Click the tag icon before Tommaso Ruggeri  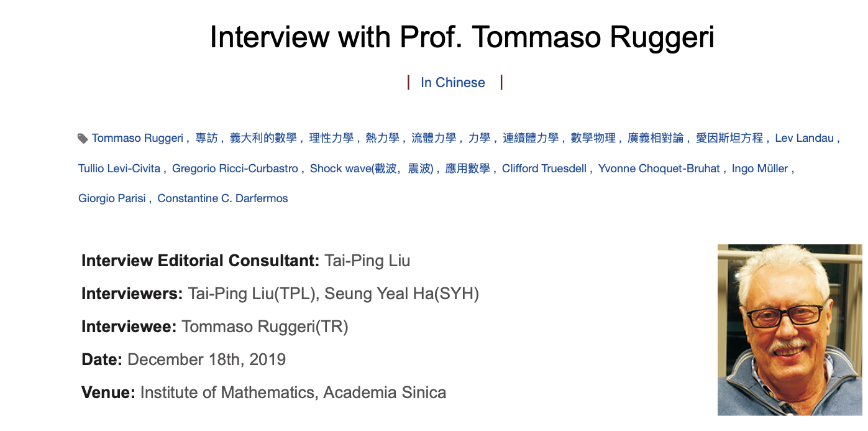point(83,138)
